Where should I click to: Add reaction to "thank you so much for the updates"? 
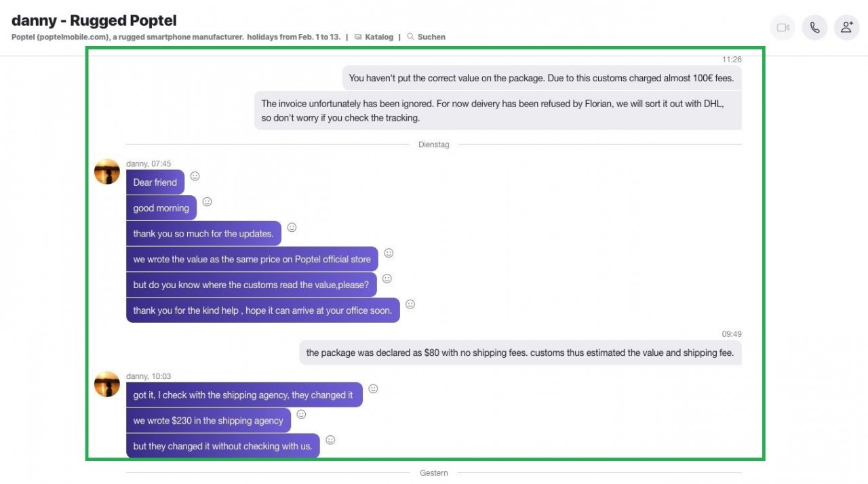click(x=292, y=227)
